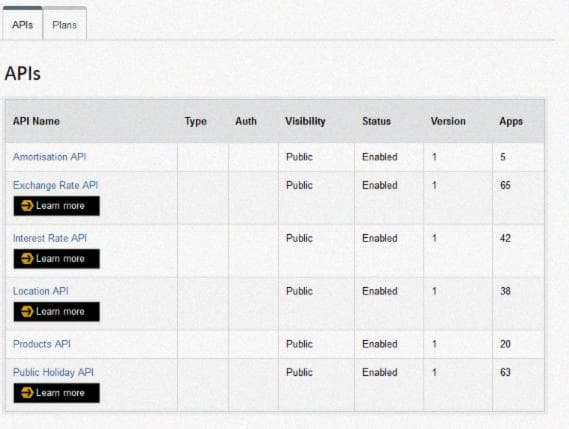
Task: Click the arrow icon under Location API
Action: (x=27, y=311)
